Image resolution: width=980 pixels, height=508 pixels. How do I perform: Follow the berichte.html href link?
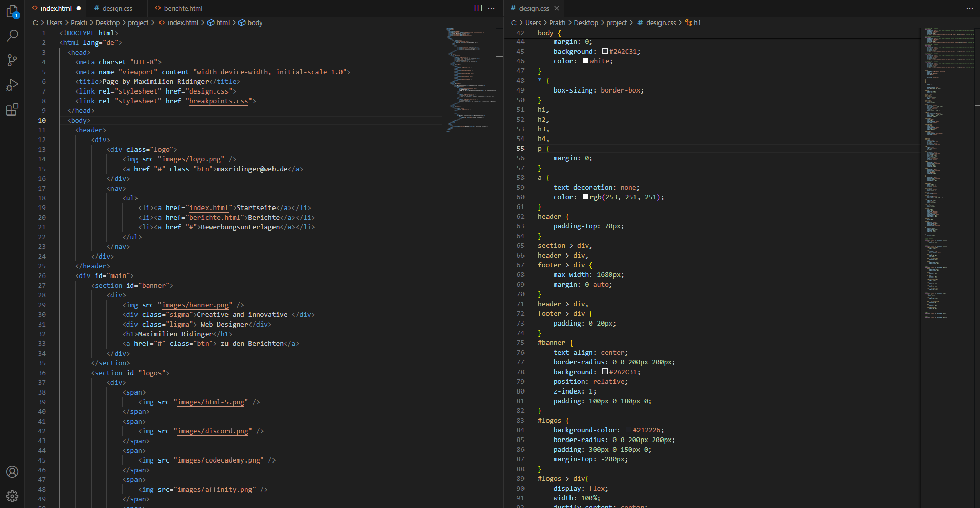[x=214, y=218]
